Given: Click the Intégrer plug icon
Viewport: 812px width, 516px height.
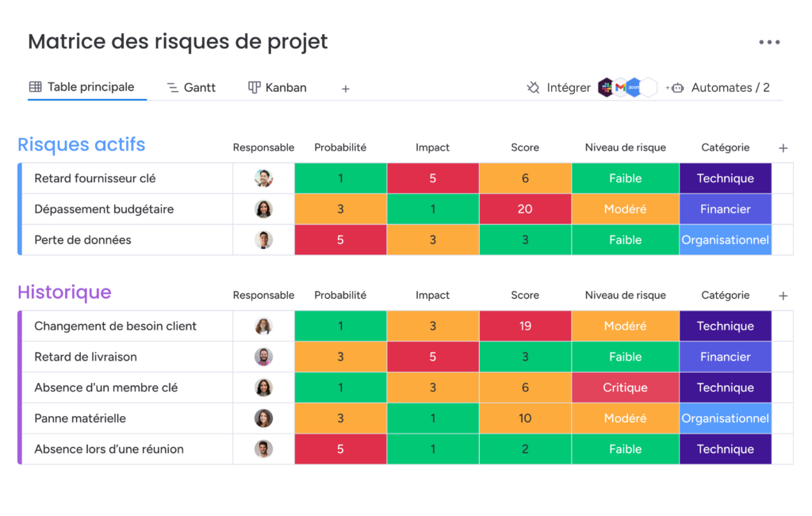Looking at the screenshot, I should (533, 87).
